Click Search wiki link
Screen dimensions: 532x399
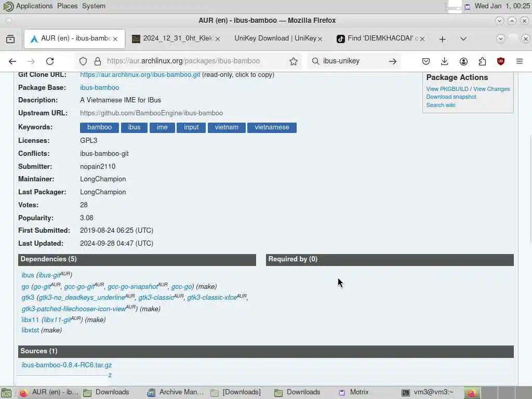point(441,105)
